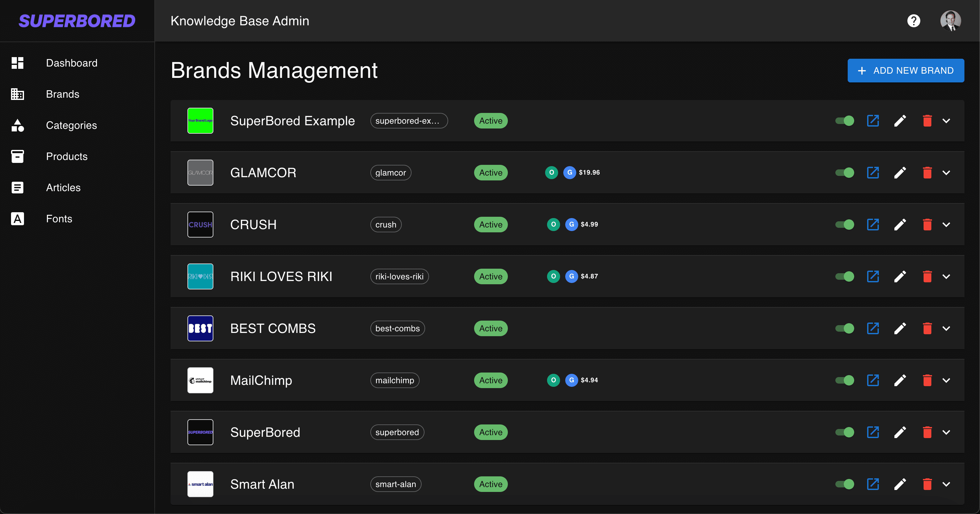Open the Dashboard section in the sidebar
Screen dimensions: 980x514
click(72, 63)
